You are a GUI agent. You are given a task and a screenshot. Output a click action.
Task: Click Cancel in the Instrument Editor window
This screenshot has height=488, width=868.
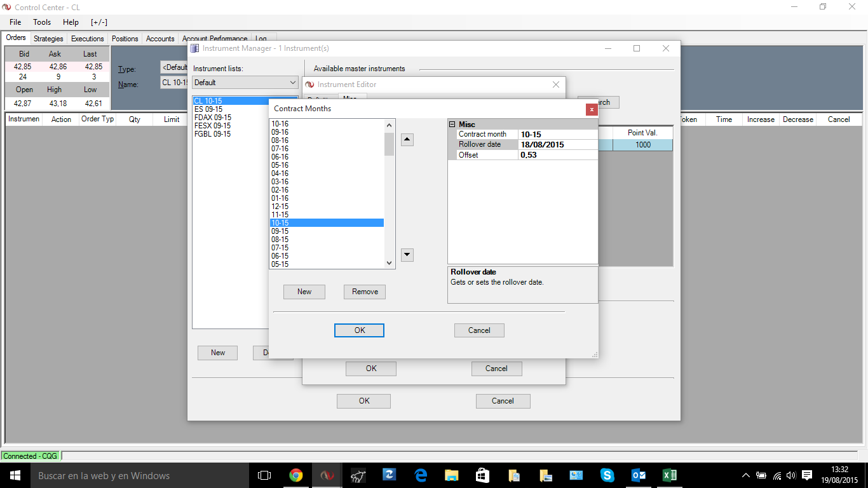(496, 369)
